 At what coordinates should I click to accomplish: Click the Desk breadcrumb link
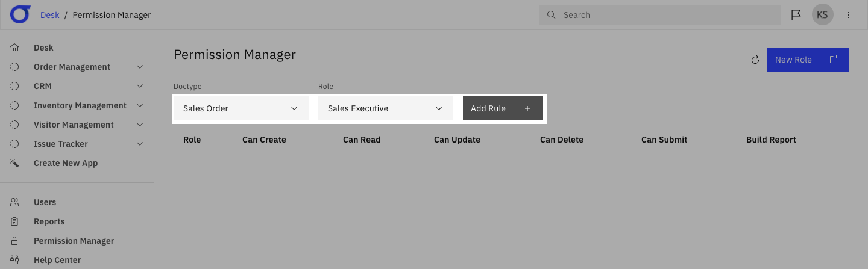(50, 15)
